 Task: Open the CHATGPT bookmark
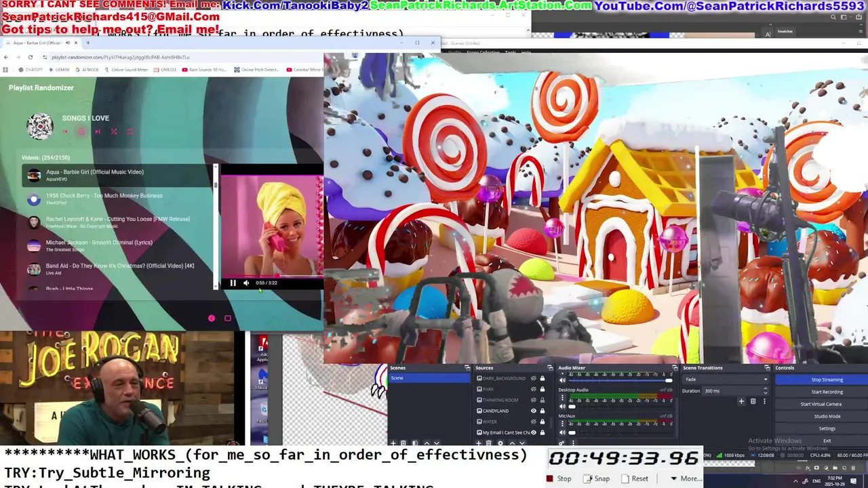(31, 69)
